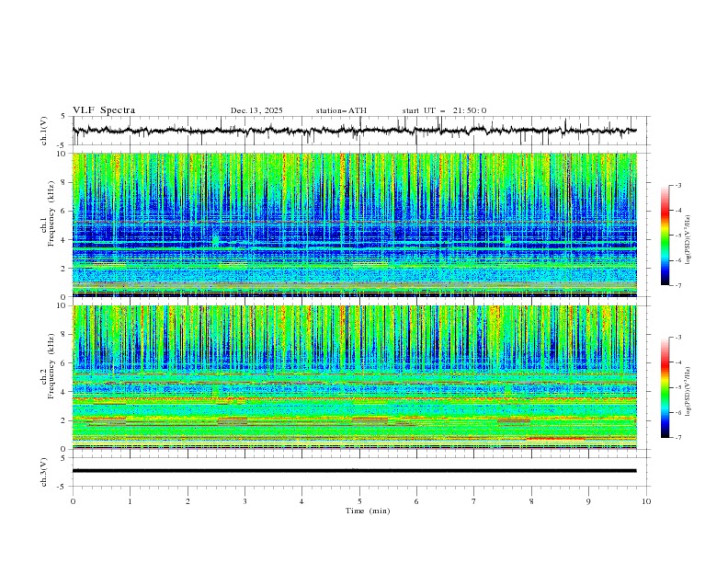
Task: Click the "start UT = 21:50:0" label
Action: (444, 110)
